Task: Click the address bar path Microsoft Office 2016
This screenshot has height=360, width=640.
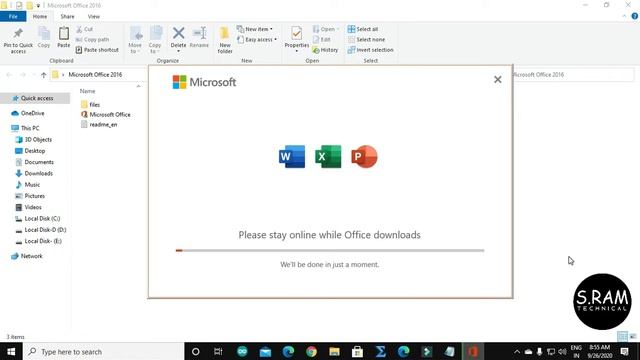Action: [x=95, y=75]
